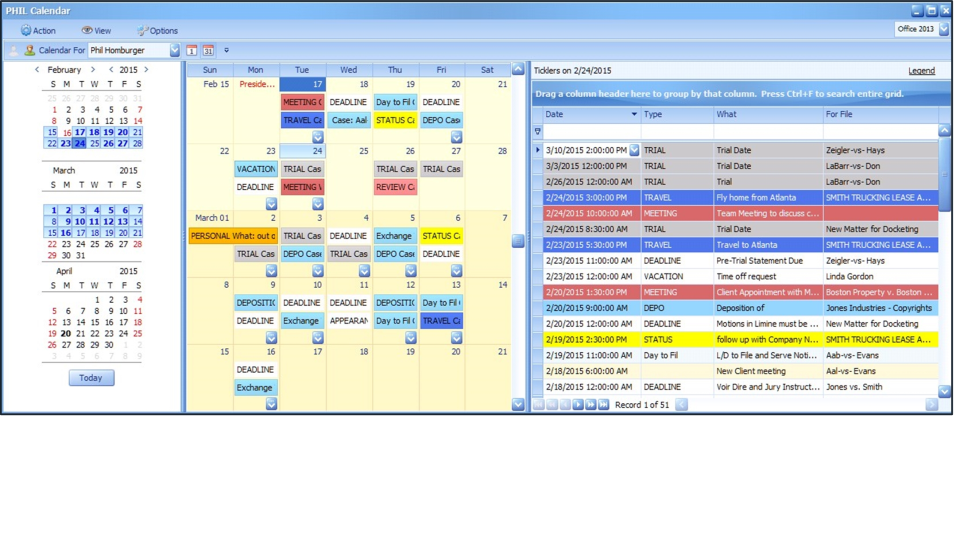The width and height of the screenshot is (960, 543).
Task: Expand more events on Friday Feb 20
Action: [456, 137]
